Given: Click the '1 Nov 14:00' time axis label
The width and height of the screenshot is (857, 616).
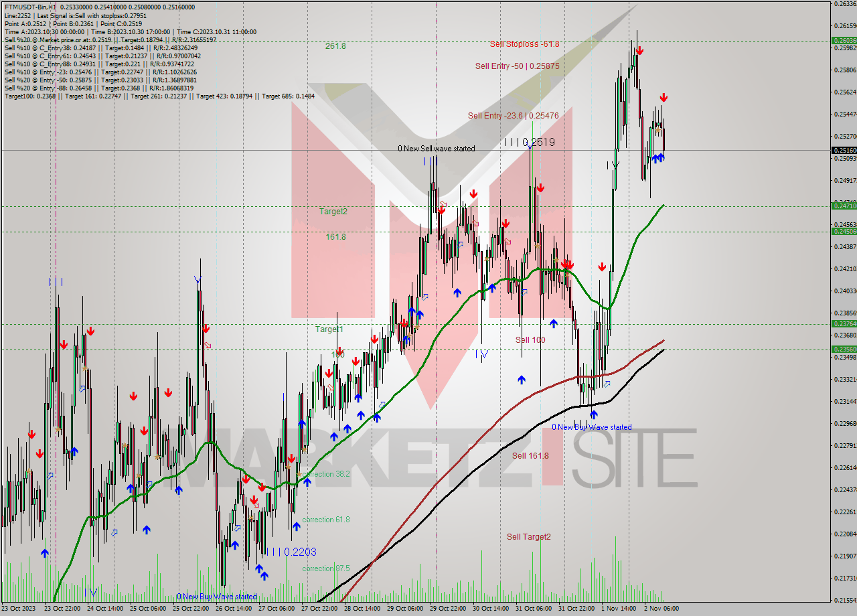Looking at the screenshot, I should click(x=619, y=609).
